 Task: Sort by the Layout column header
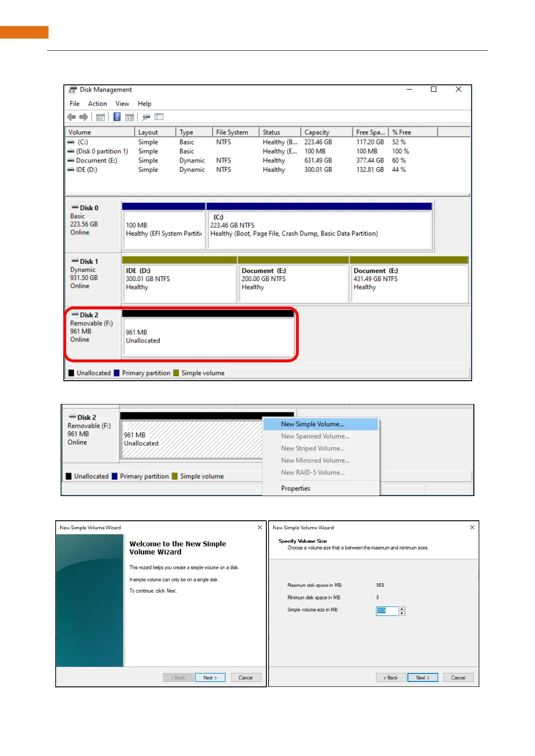pos(155,132)
